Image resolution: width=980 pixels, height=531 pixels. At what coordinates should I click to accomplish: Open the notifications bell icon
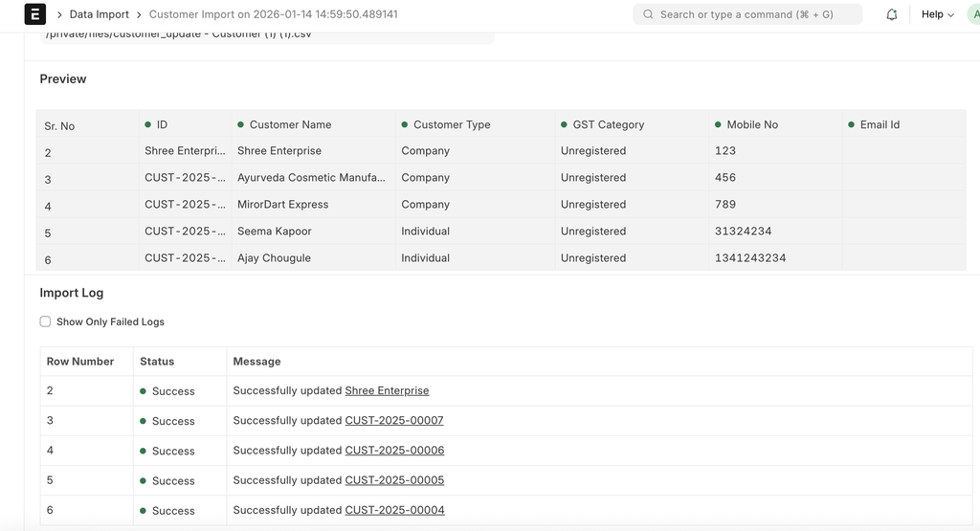(892, 14)
